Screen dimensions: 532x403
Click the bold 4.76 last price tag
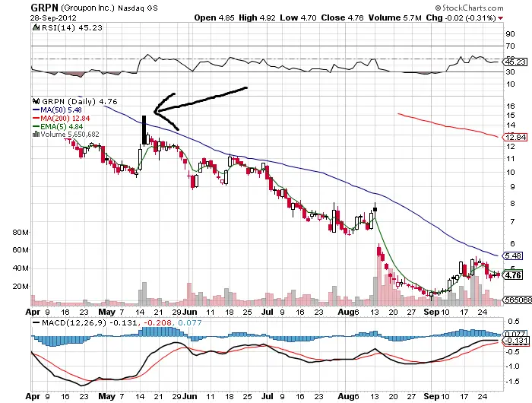pos(514,275)
